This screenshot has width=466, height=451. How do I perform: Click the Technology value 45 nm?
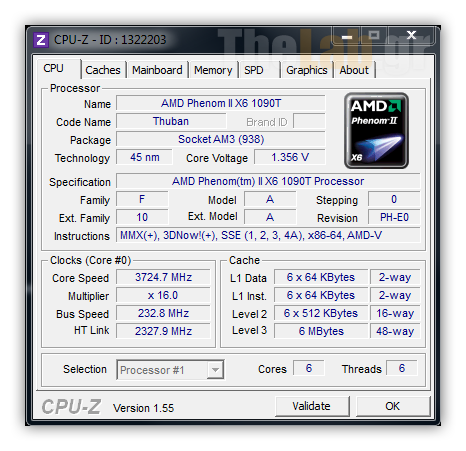tap(144, 157)
